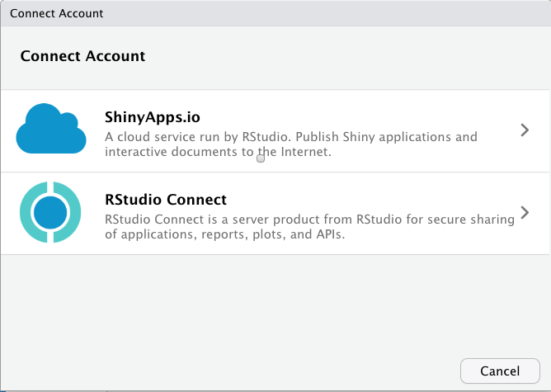Click the ShinyApps.io blue cloud icon

coord(51,130)
